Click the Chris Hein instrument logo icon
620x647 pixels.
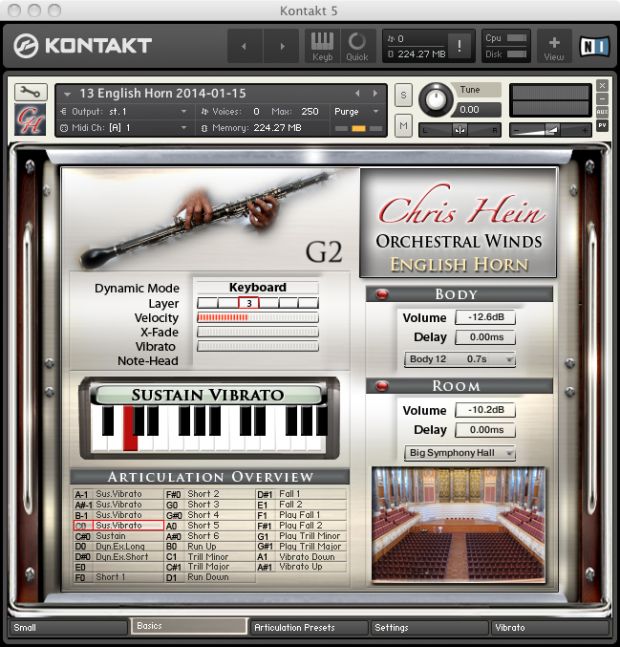tap(30, 119)
